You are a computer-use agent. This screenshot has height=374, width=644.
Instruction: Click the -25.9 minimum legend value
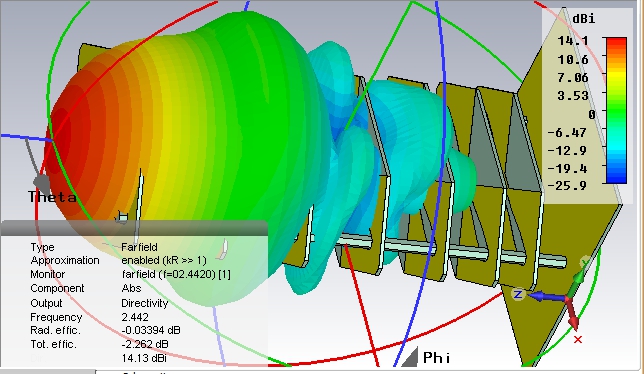(x=567, y=186)
